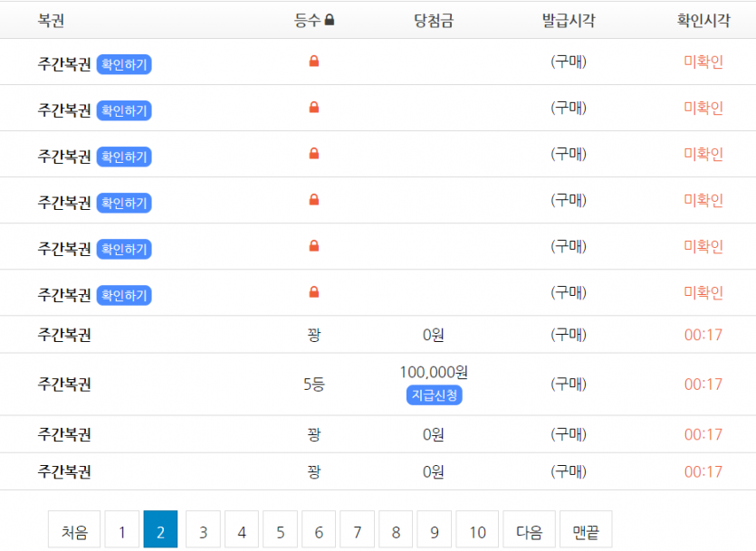Click the red lock icon in the first row

coord(314,62)
